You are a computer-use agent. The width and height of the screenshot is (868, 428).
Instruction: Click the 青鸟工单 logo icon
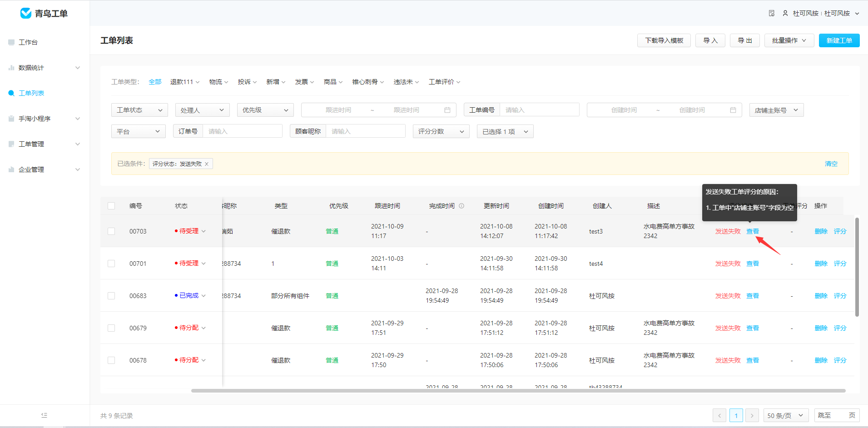[26, 13]
